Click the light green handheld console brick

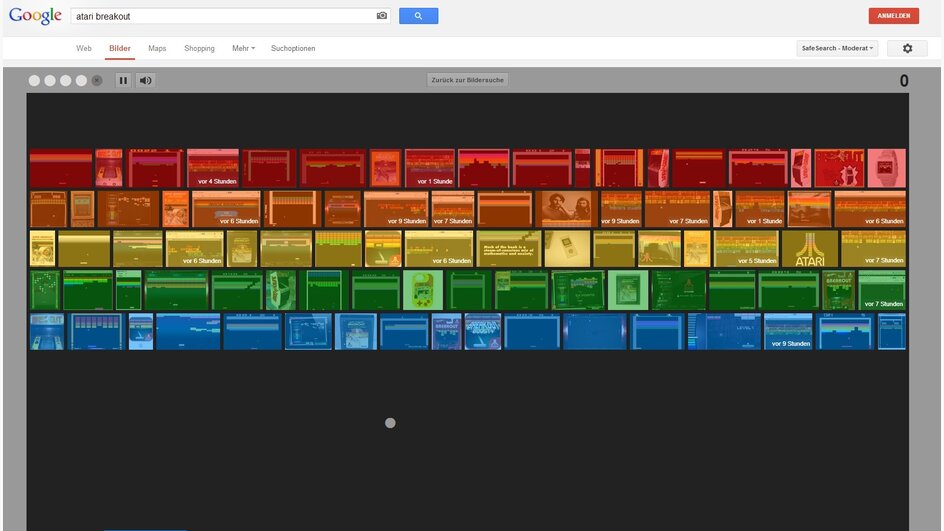[x=423, y=290]
